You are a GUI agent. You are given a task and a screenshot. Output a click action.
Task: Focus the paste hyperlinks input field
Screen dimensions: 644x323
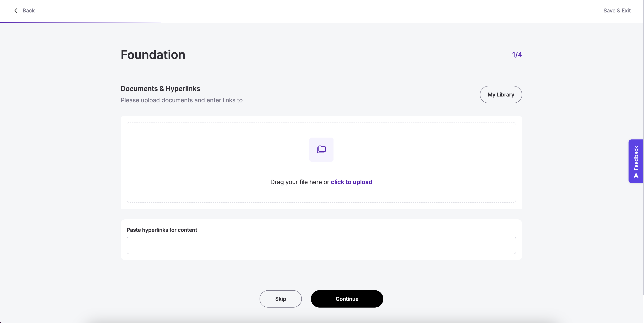[321, 245]
